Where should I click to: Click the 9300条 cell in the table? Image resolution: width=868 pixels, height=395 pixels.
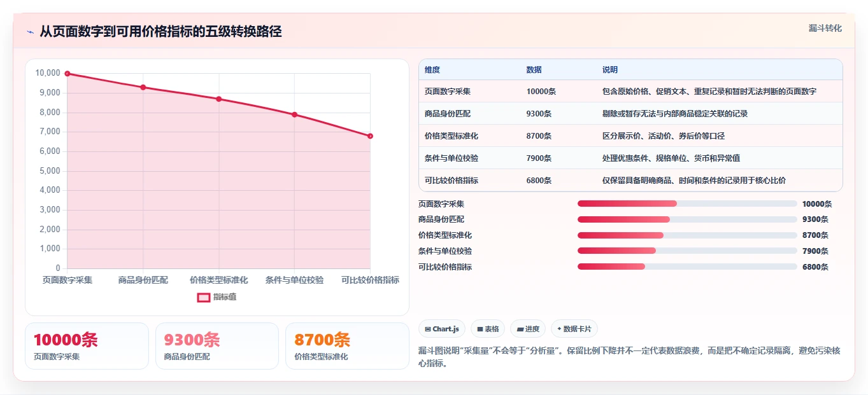pos(539,114)
